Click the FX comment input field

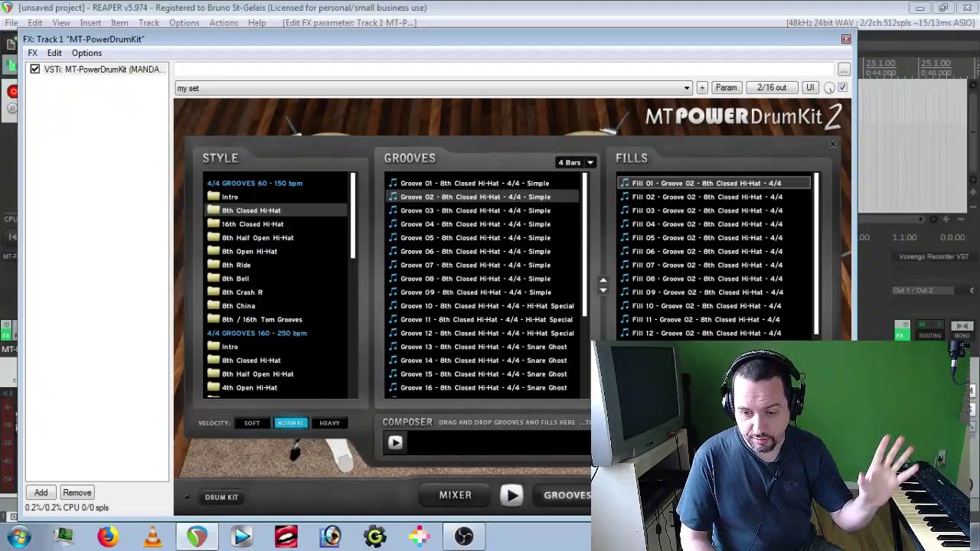pos(504,70)
